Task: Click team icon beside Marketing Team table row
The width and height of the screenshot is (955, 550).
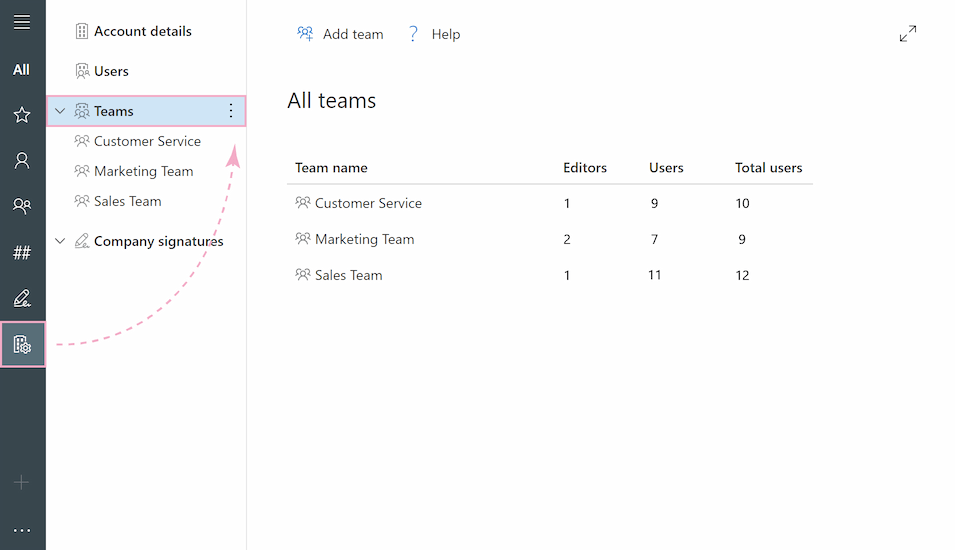Action: pos(303,238)
